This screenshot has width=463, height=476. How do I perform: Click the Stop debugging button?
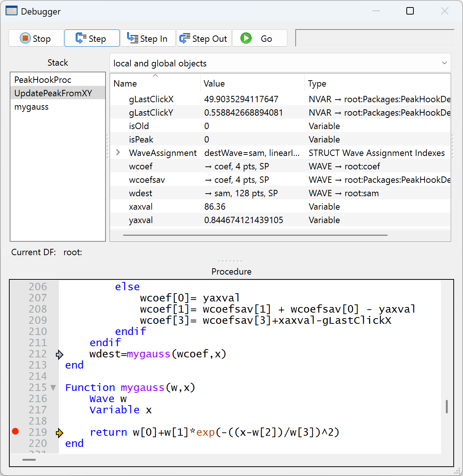click(x=36, y=38)
